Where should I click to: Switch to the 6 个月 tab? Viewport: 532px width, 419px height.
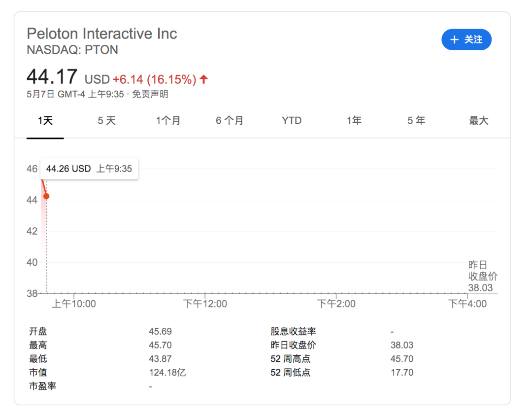[230, 121]
